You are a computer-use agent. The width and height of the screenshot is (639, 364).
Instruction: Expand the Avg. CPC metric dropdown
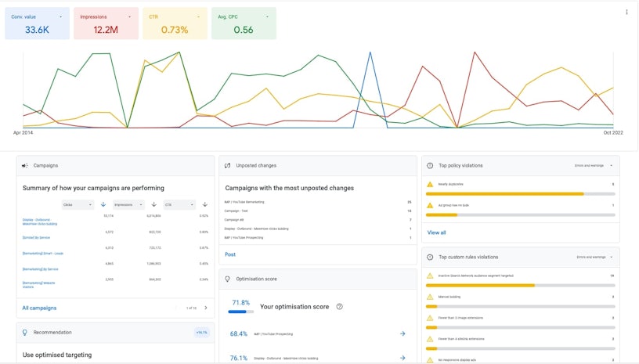tap(268, 16)
